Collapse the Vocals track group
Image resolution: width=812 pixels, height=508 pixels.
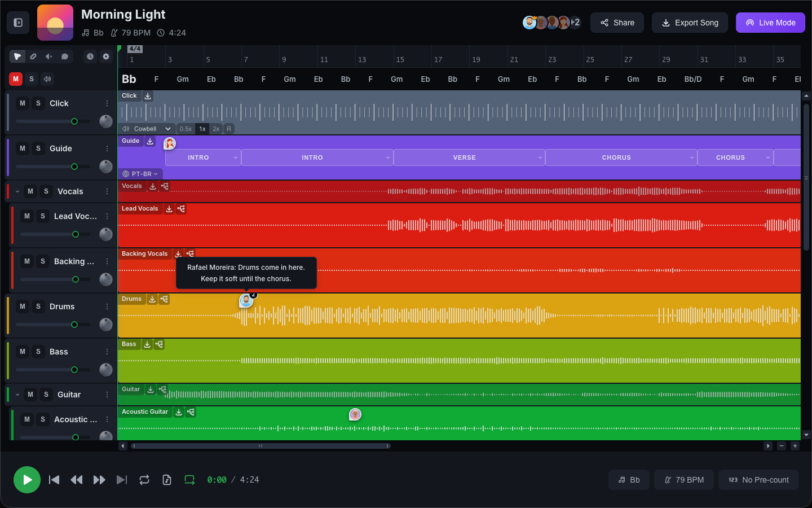click(17, 191)
